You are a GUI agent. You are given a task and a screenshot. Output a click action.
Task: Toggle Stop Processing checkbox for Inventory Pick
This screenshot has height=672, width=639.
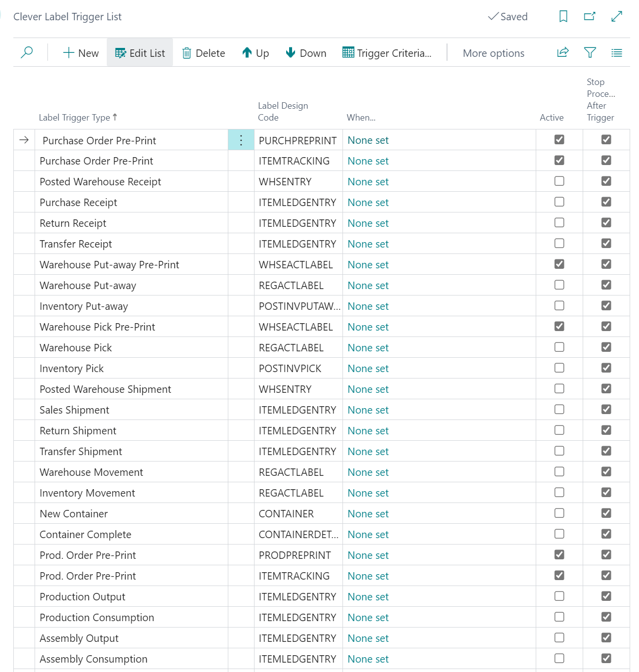[606, 368]
